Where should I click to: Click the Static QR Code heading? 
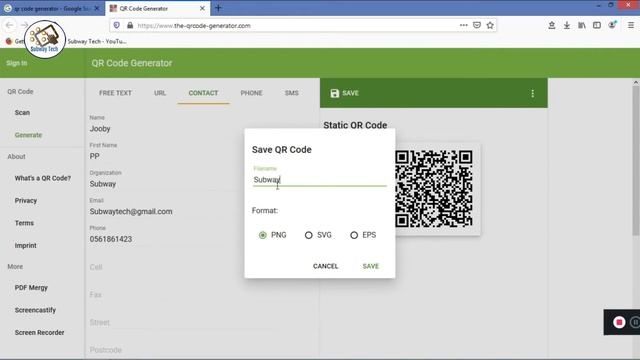click(355, 125)
